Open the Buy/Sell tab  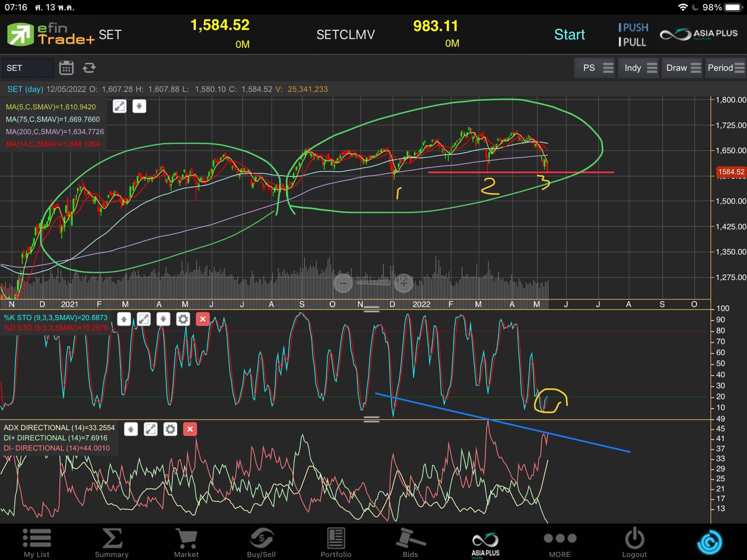[x=261, y=543]
